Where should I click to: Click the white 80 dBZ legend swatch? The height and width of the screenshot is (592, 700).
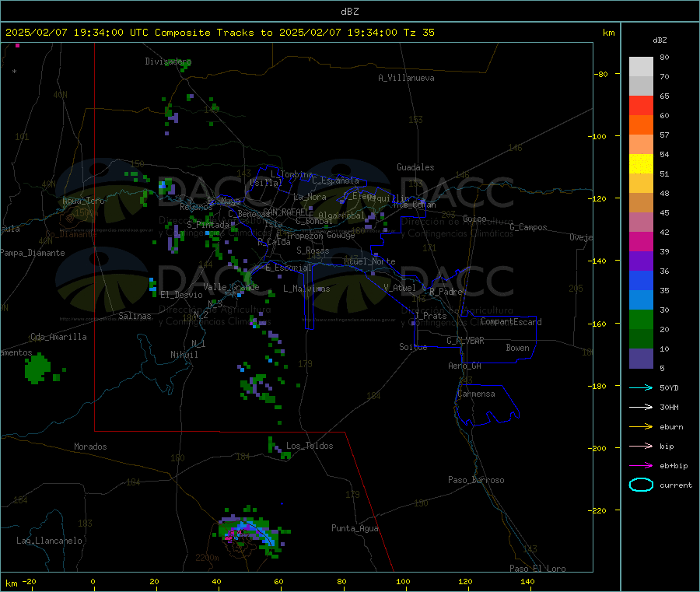pyautogui.click(x=641, y=67)
